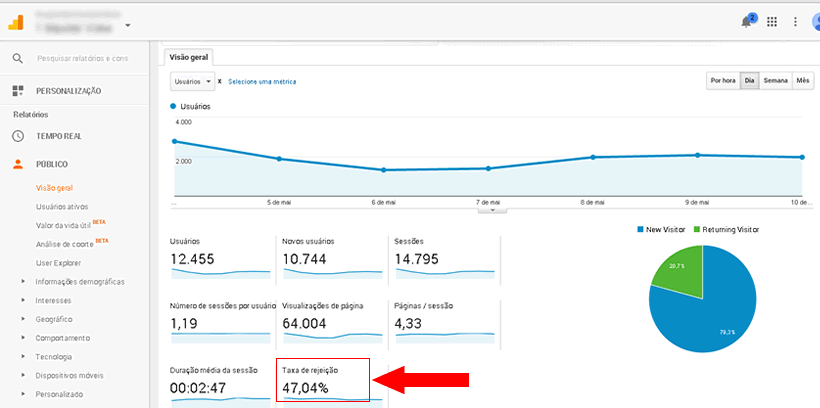The width and height of the screenshot is (820, 408).
Task: Click Visualizações de página 64.004 metric
Action: [x=332, y=324]
